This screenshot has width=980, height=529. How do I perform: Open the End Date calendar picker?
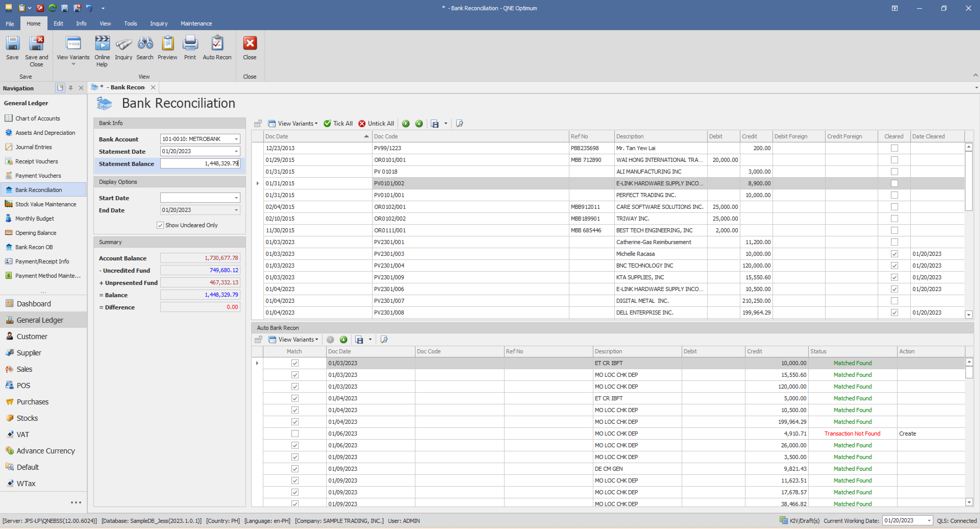tap(236, 210)
